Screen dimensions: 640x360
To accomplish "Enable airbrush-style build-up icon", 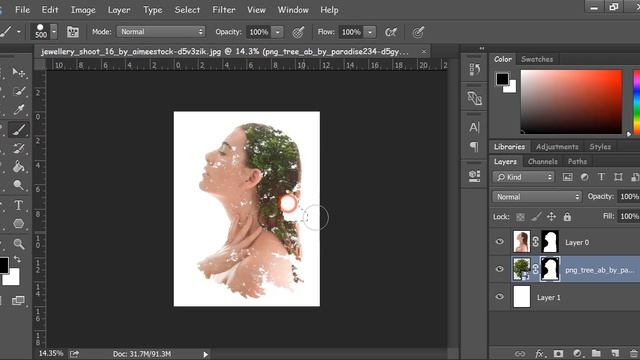I will (391, 32).
